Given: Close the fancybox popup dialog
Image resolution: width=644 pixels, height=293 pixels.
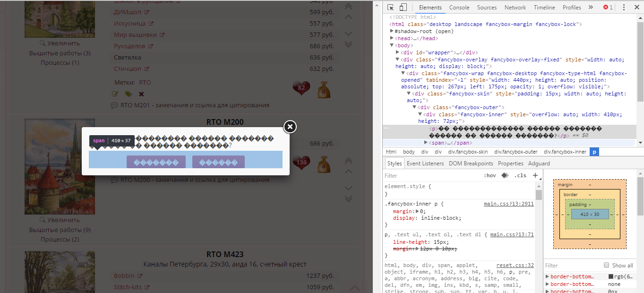Looking at the screenshot, I should tap(290, 127).
